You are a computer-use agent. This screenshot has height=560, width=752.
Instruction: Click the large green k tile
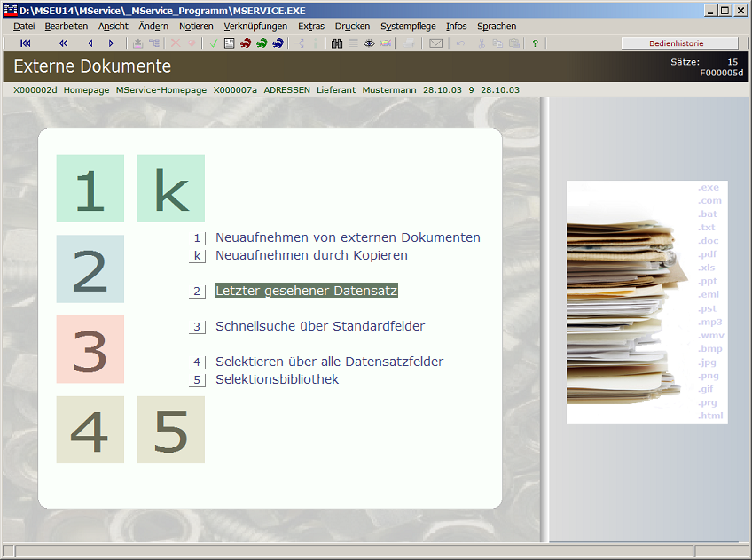170,189
